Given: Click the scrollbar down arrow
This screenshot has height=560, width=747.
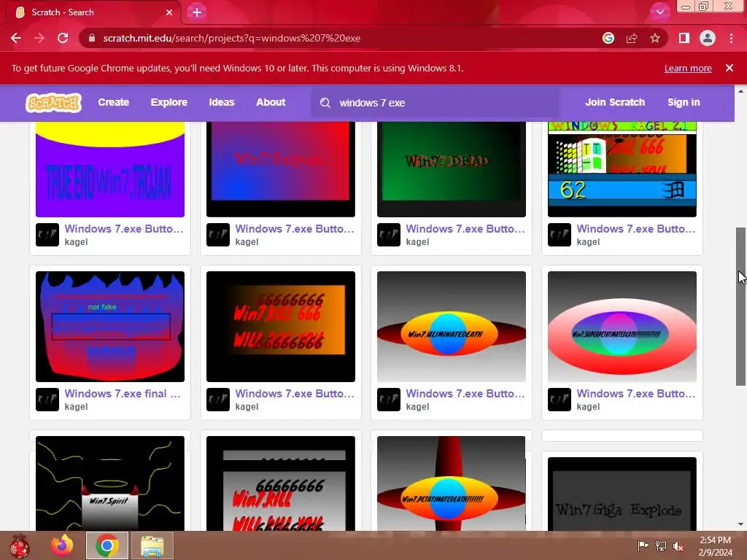Looking at the screenshot, I should (x=740, y=525).
